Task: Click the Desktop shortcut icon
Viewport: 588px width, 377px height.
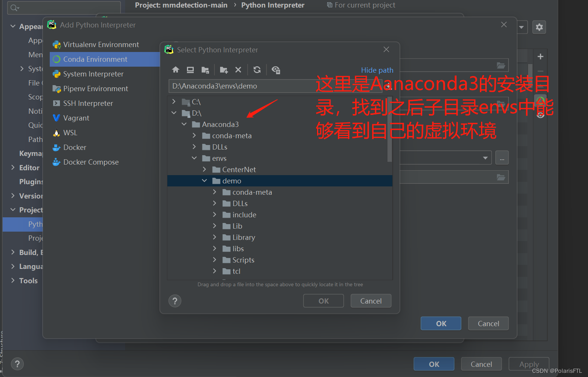Action: pyautogui.click(x=190, y=70)
